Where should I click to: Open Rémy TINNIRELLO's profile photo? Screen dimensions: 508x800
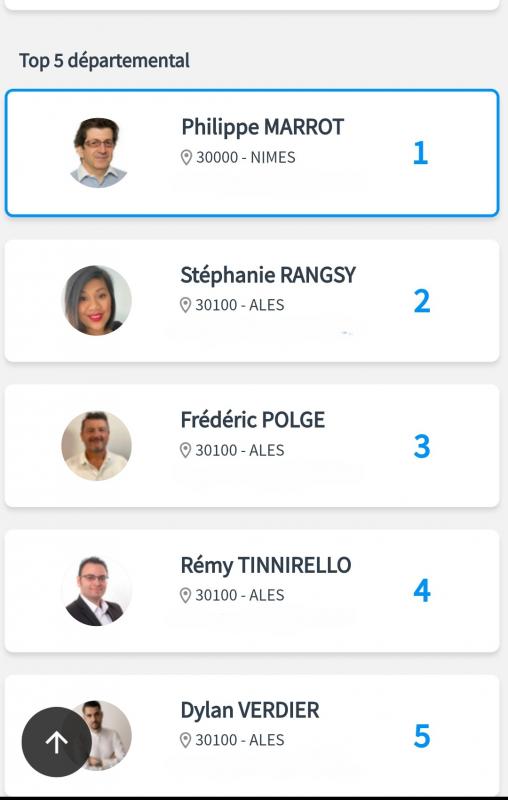[x=96, y=591]
